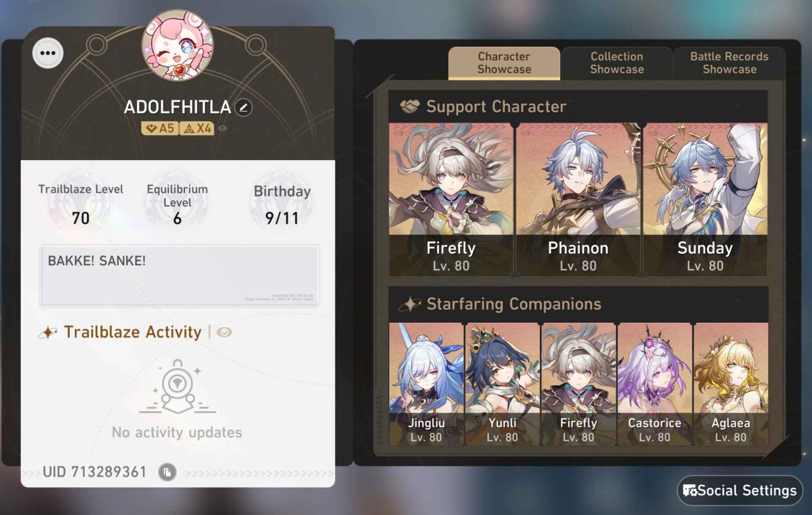The width and height of the screenshot is (812, 515).
Task: Click the BAKKE! SANKE! signature box
Action: coord(179,275)
